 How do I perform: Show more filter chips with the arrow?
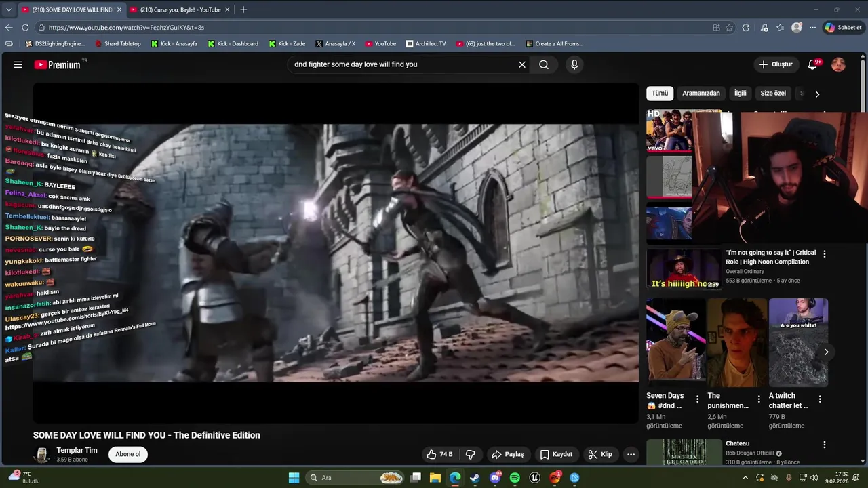(817, 94)
